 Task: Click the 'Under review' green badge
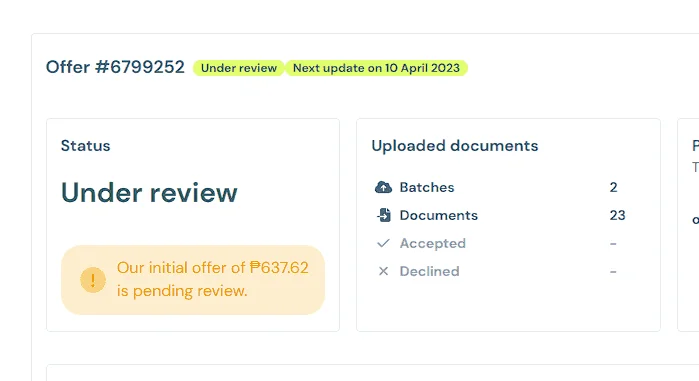[x=238, y=68]
